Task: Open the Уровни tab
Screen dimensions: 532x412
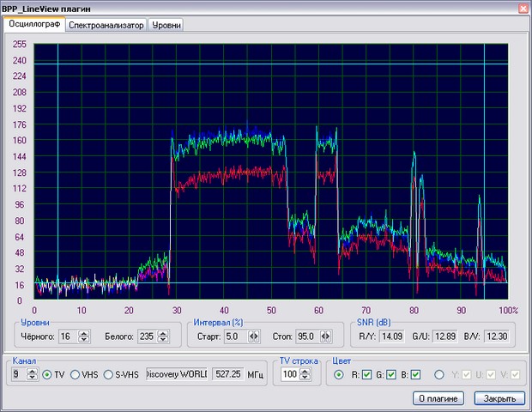Action: pos(166,25)
